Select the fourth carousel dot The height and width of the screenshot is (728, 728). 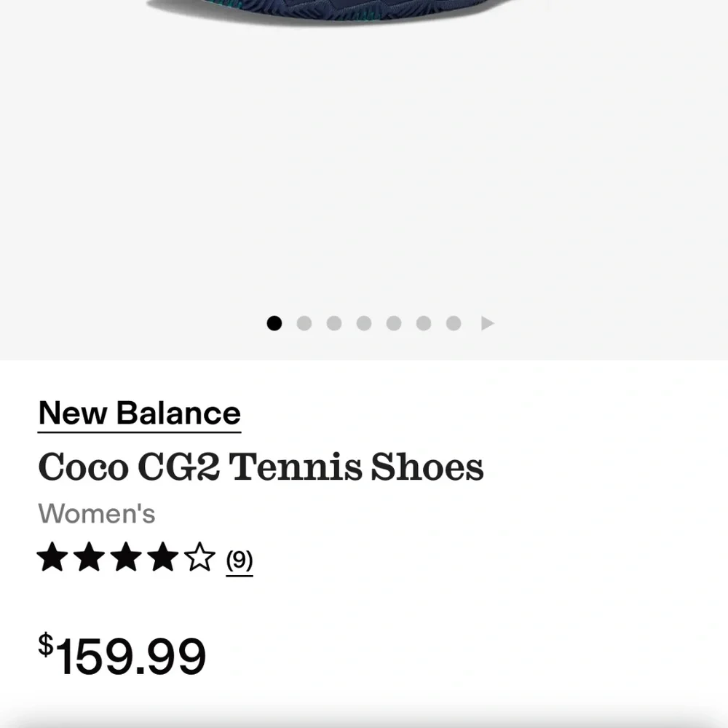pyautogui.click(x=363, y=323)
